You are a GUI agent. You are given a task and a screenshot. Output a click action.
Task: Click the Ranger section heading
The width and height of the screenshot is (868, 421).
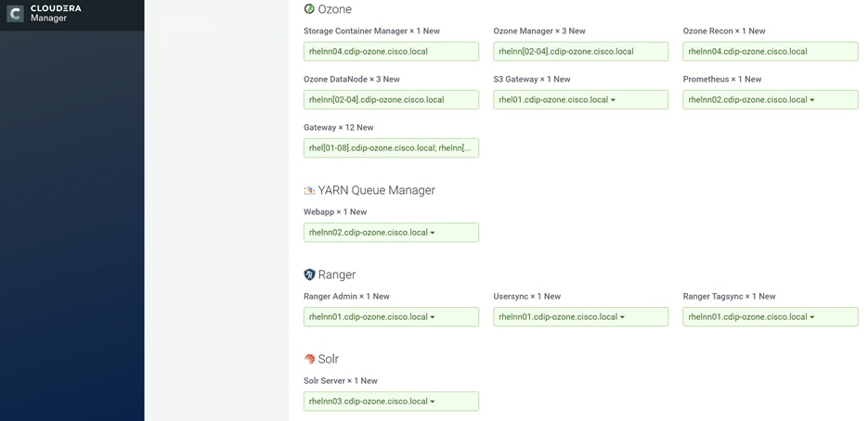pos(337,275)
